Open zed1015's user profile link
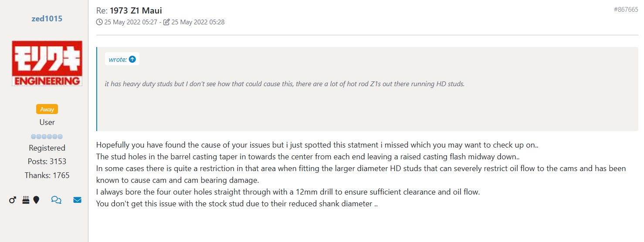644x242 pixels. pyautogui.click(x=47, y=19)
